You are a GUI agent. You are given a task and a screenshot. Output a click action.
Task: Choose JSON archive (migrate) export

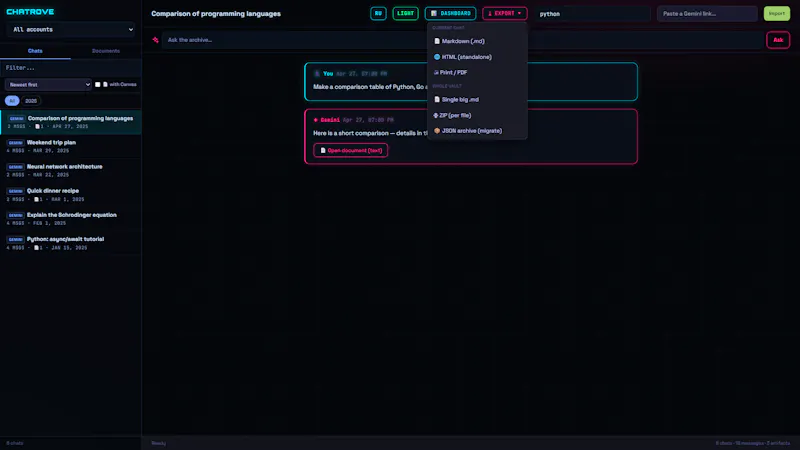477,131
